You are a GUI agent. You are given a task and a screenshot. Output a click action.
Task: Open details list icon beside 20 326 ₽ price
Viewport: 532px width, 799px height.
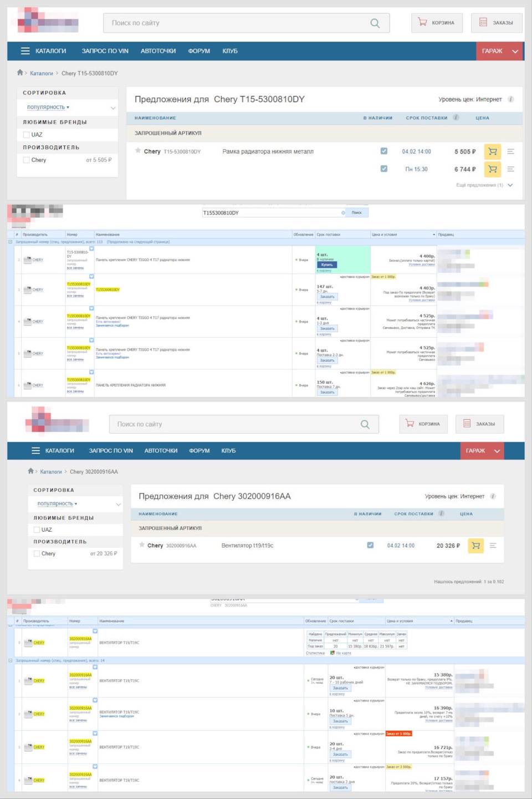click(x=493, y=546)
